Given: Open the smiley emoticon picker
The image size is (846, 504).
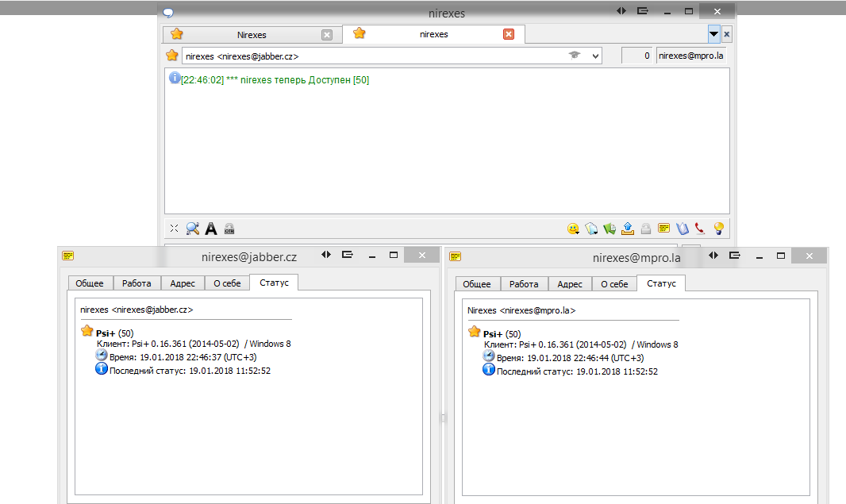Looking at the screenshot, I should (x=573, y=229).
